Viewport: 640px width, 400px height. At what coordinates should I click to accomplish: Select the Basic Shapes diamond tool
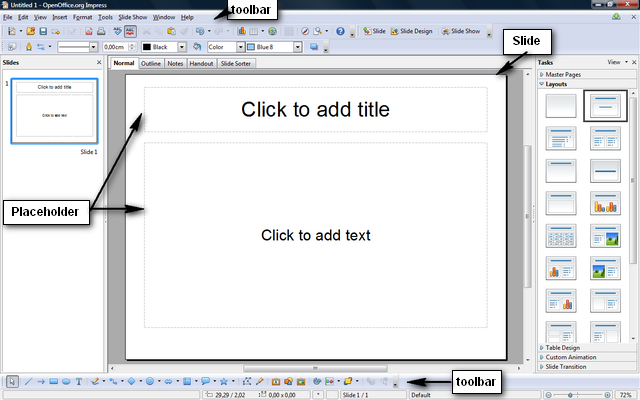[x=131, y=382]
